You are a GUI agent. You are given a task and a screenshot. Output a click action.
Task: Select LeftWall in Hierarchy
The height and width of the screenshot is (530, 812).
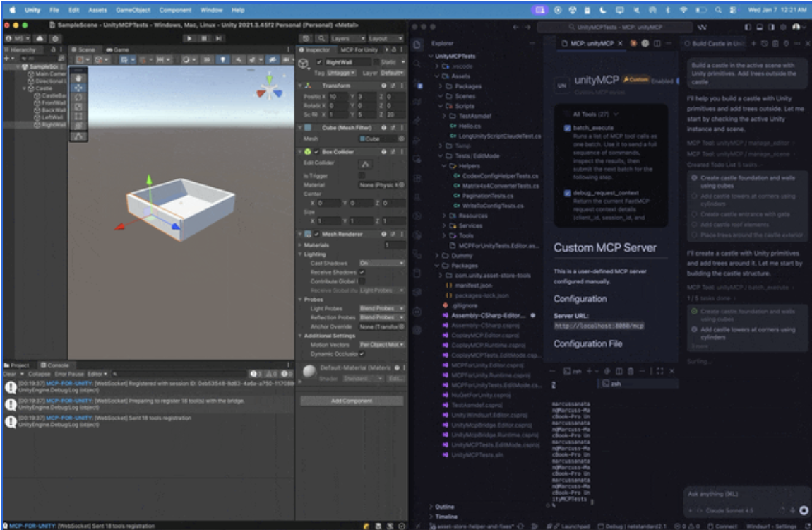(49, 117)
